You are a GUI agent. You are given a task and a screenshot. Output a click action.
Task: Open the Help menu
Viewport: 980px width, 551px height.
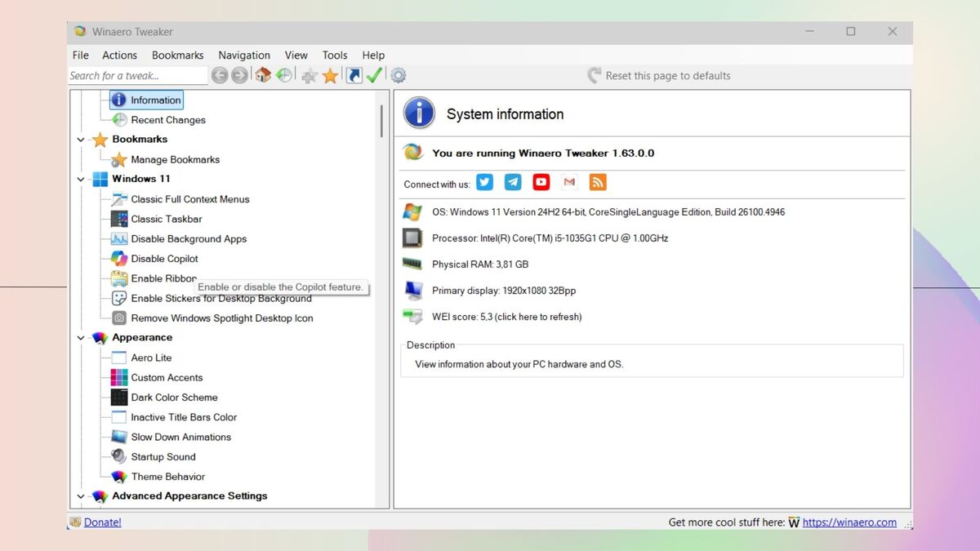tap(373, 55)
